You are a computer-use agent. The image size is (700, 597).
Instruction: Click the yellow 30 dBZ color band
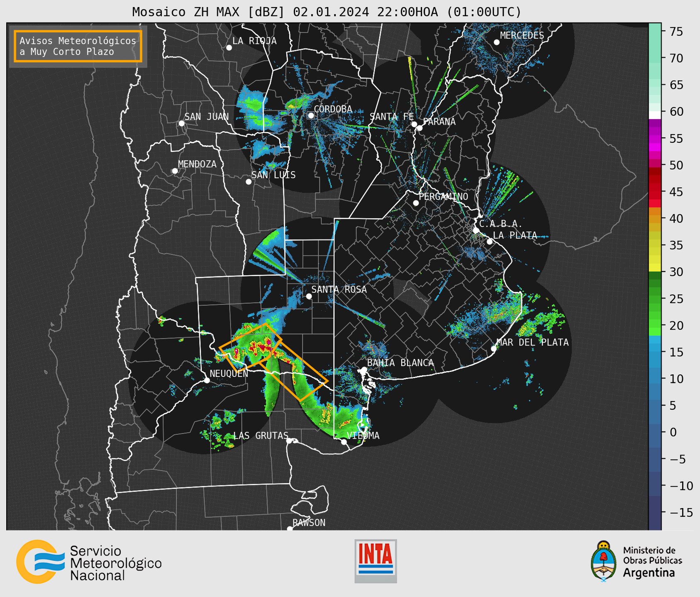pos(655,268)
